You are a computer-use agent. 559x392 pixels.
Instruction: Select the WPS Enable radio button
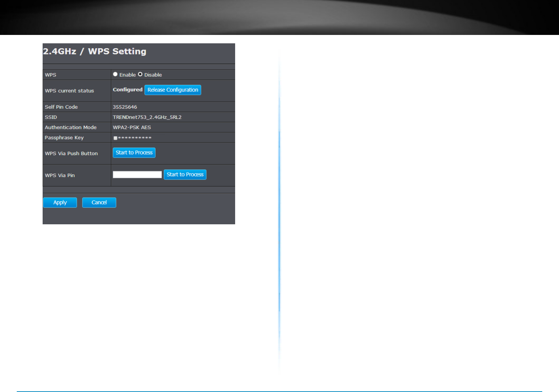pyautogui.click(x=115, y=74)
